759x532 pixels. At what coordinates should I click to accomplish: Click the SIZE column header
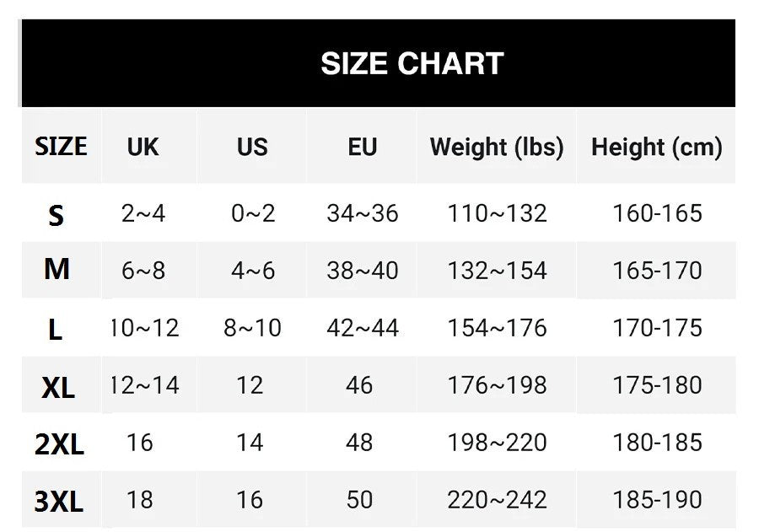[61, 147]
